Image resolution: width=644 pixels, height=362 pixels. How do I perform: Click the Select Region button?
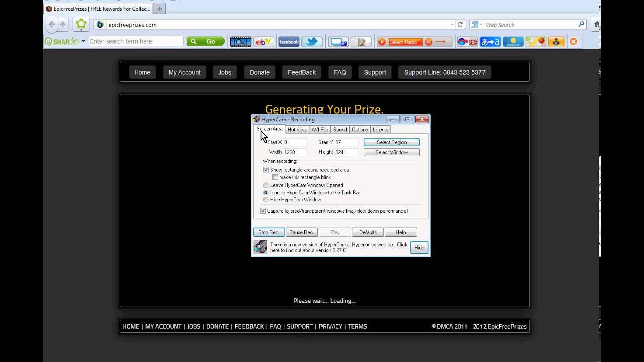(391, 142)
